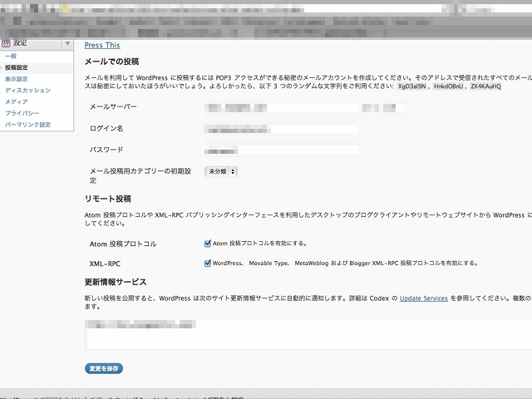The width and height of the screenshot is (532, 399).
Task: Click the ログイン名 input field
Action: (281, 129)
